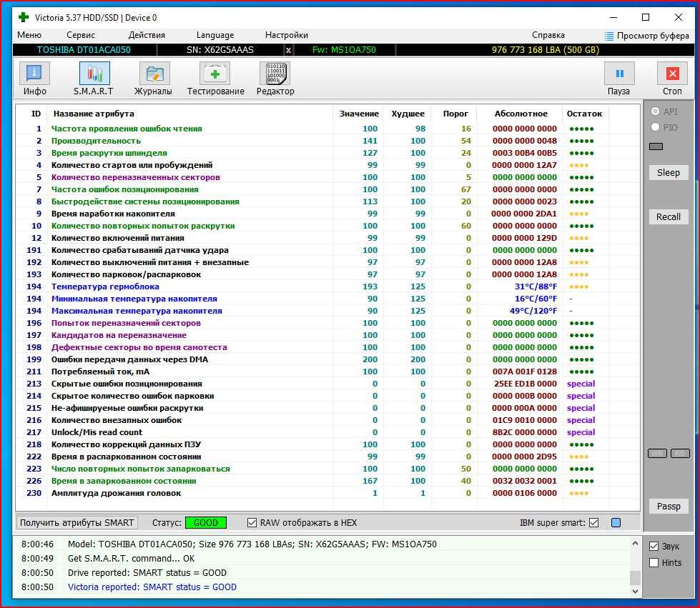Disable the Звук sound checkbox
Viewport: 700px width, 608px height.
654,547
